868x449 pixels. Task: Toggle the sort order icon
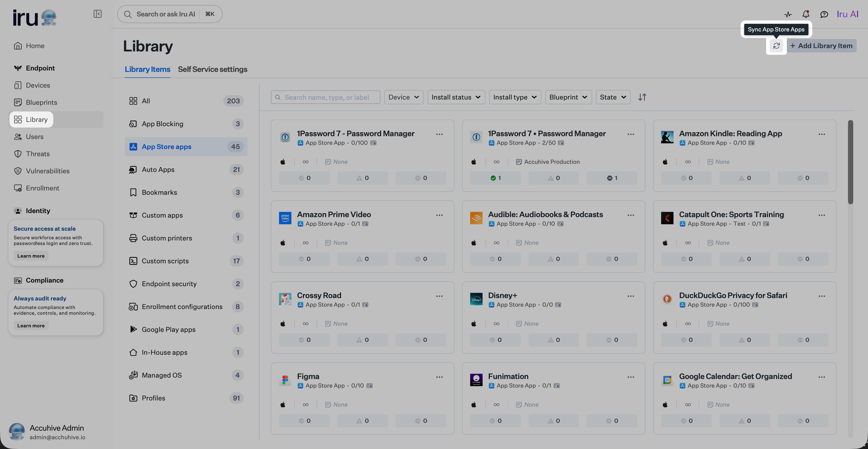coord(642,97)
